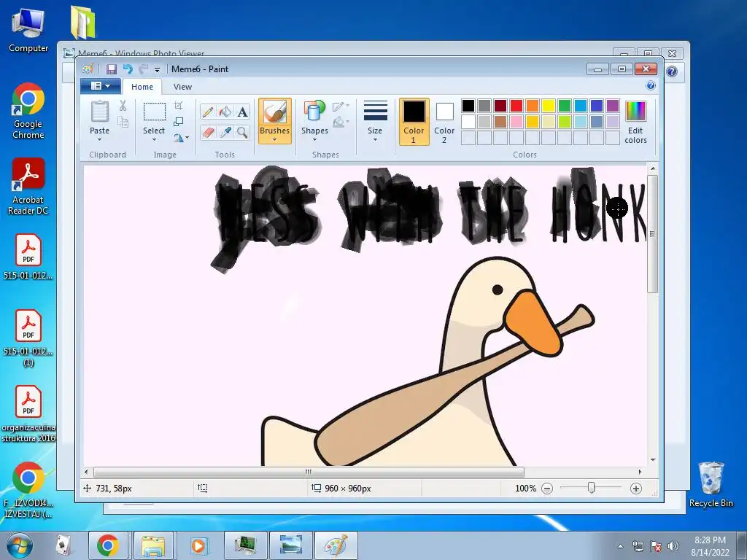Click the zoom out minus button
Viewport: 747px width, 560px height.
[547, 489]
